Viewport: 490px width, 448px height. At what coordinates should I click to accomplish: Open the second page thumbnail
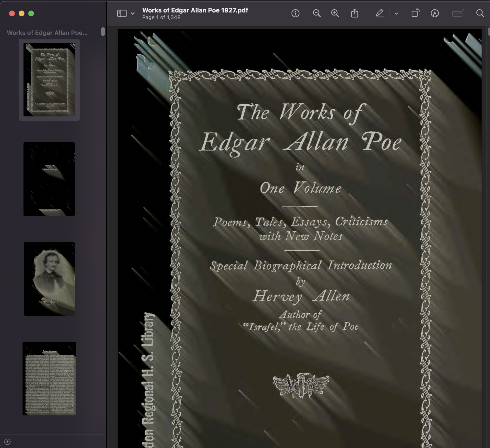pyautogui.click(x=49, y=179)
